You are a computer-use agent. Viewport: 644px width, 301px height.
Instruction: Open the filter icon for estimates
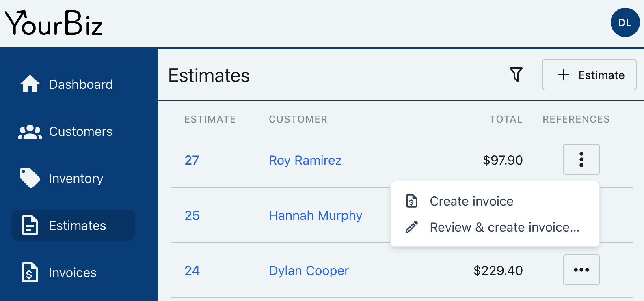[x=516, y=75]
